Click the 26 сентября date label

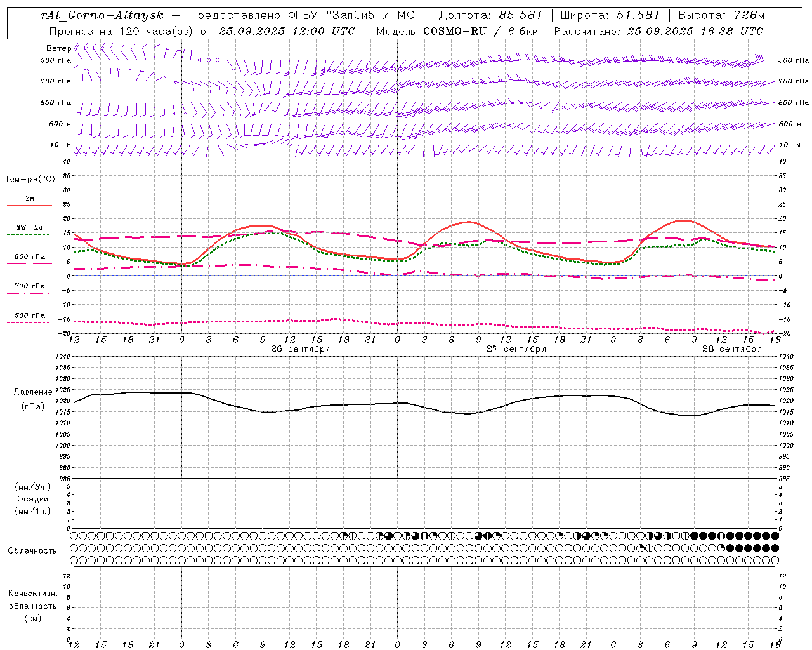point(300,349)
